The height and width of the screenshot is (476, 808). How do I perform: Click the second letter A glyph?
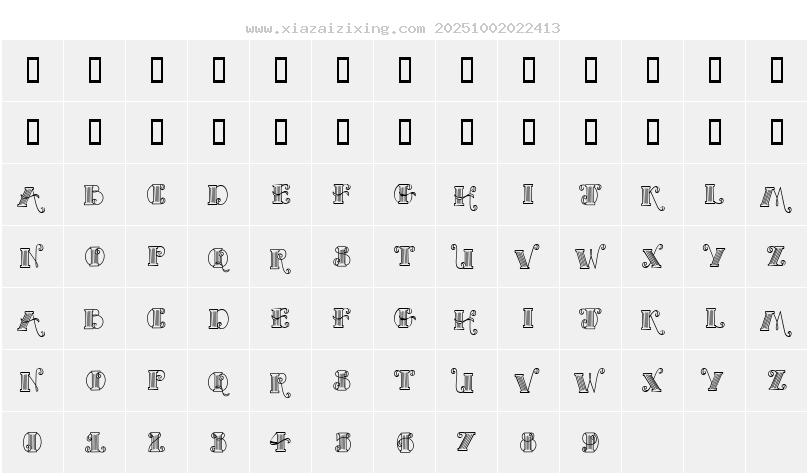click(x=32, y=319)
